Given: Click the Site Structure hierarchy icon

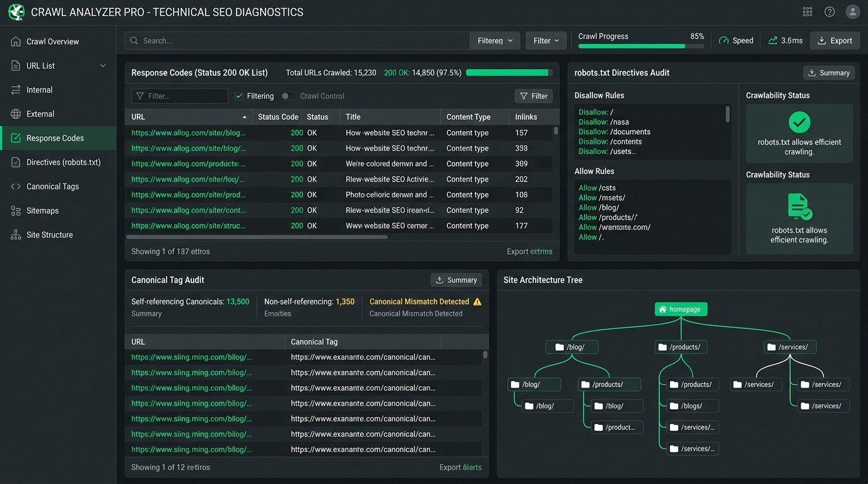Looking at the screenshot, I should 16,235.
